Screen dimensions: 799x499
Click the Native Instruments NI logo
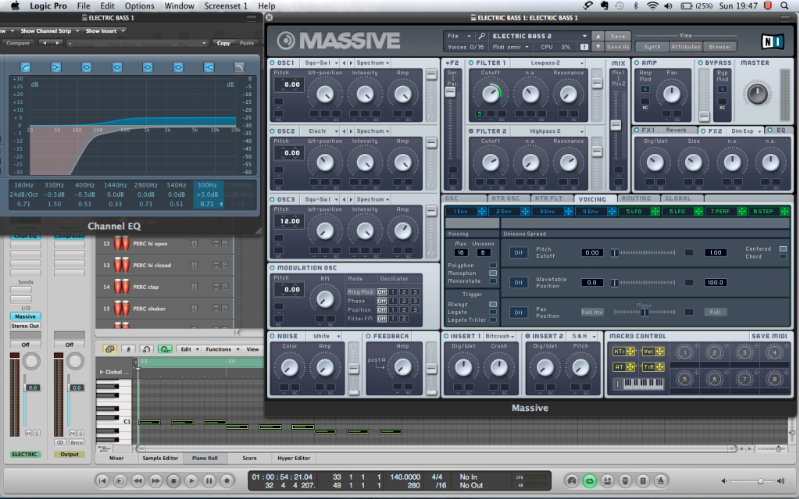[772, 41]
